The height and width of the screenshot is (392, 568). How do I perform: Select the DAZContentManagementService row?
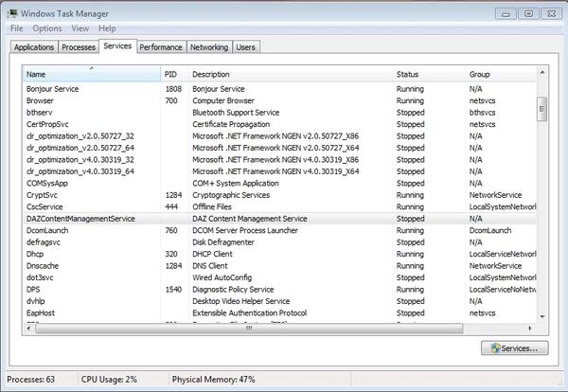[279, 219]
